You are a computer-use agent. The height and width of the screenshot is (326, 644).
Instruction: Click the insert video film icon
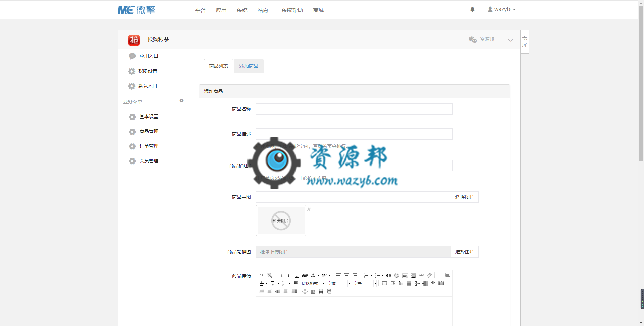click(x=413, y=275)
